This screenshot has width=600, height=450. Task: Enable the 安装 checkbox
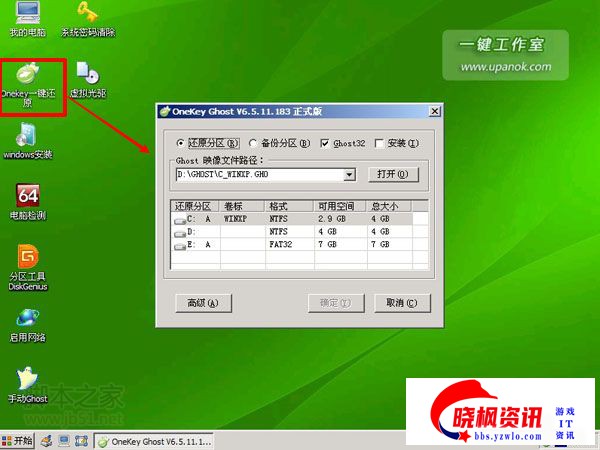[379, 142]
